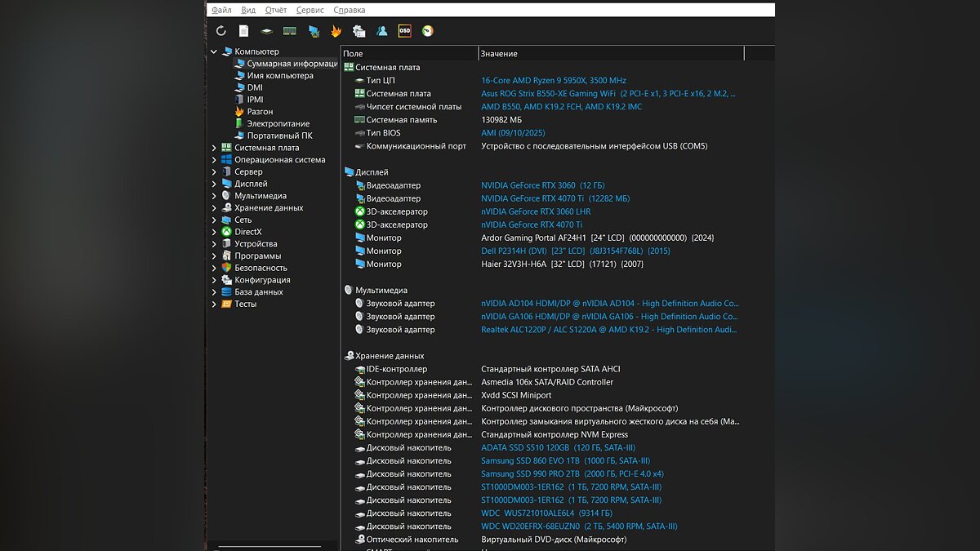
Task: Click the CPU chip toolbar icon
Action: pyautogui.click(x=266, y=31)
